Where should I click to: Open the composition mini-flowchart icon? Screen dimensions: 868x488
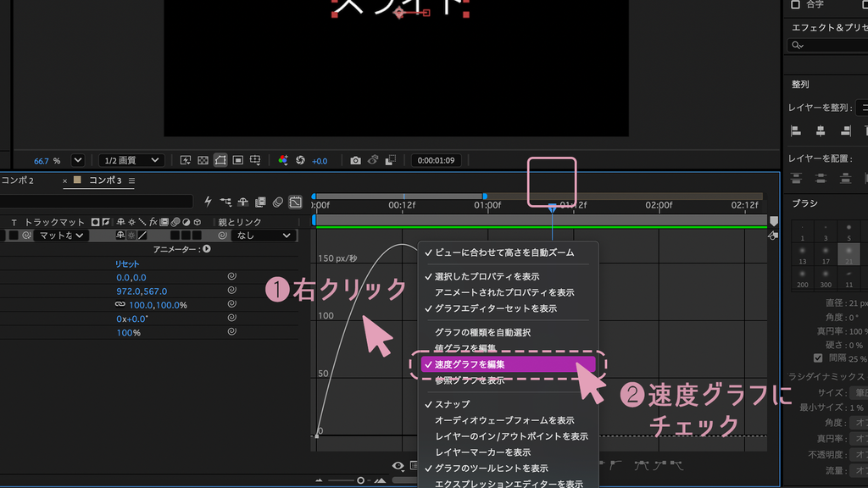225,202
